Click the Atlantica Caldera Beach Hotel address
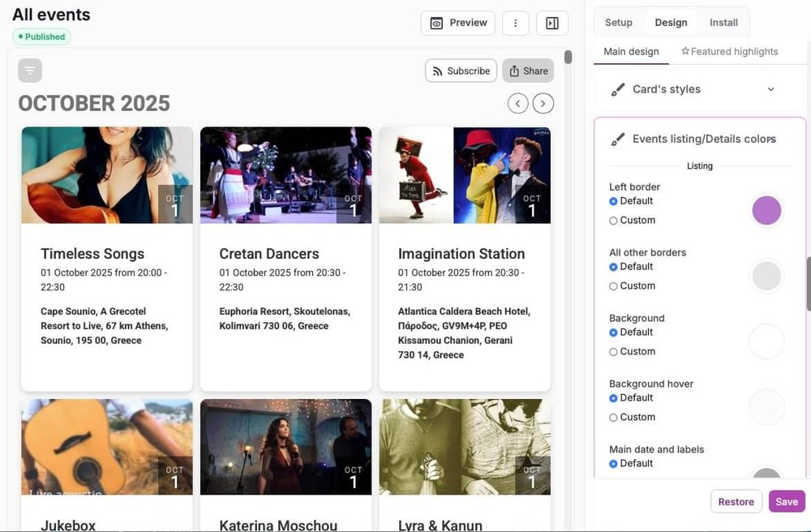The width and height of the screenshot is (811, 532). click(464, 333)
